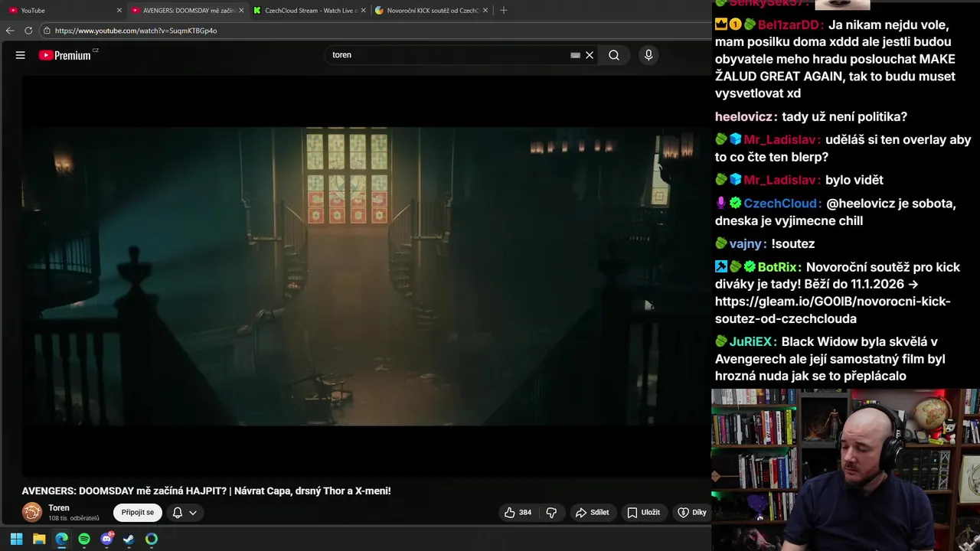Click the video title AVENGERS: DOOMSDAY text
The width and height of the screenshot is (980, 551).
tap(206, 491)
